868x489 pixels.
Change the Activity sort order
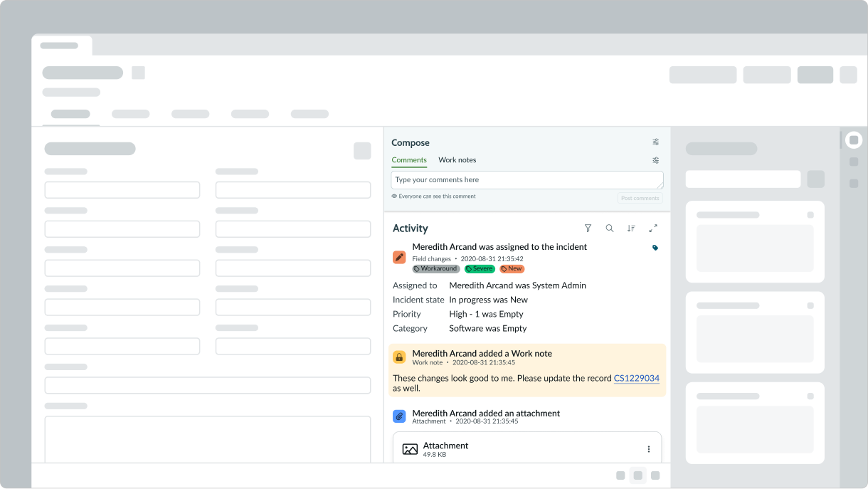click(x=631, y=228)
